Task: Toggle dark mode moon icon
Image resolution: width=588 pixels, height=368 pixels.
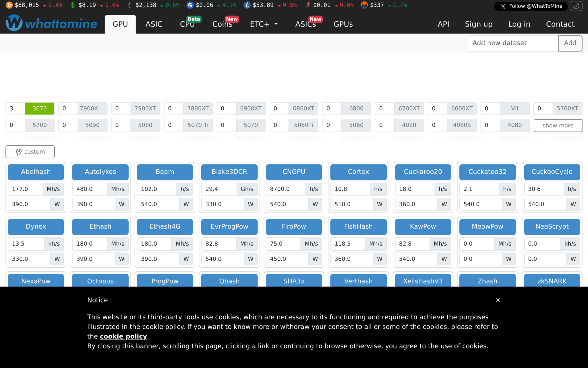Action: coord(576,6)
